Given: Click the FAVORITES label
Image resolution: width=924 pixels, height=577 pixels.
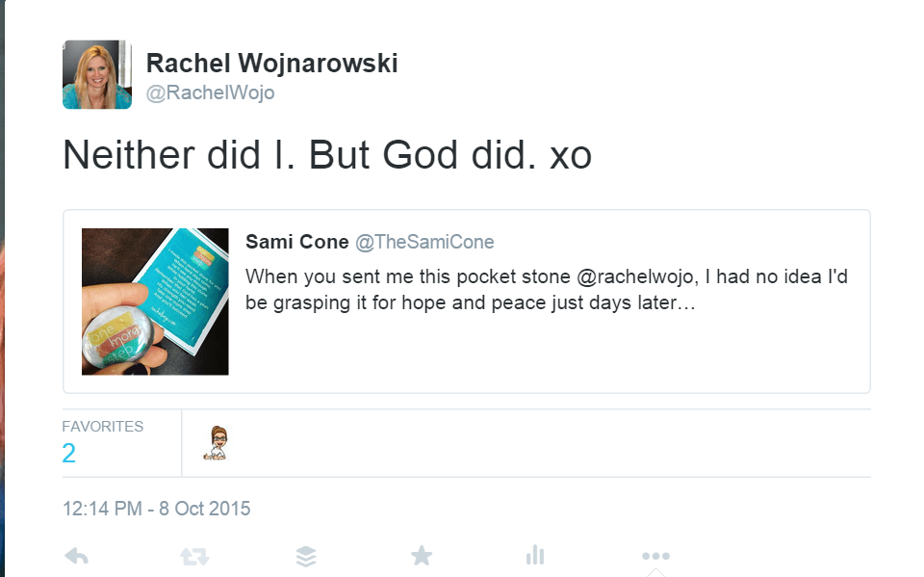Looking at the screenshot, I should tap(103, 426).
